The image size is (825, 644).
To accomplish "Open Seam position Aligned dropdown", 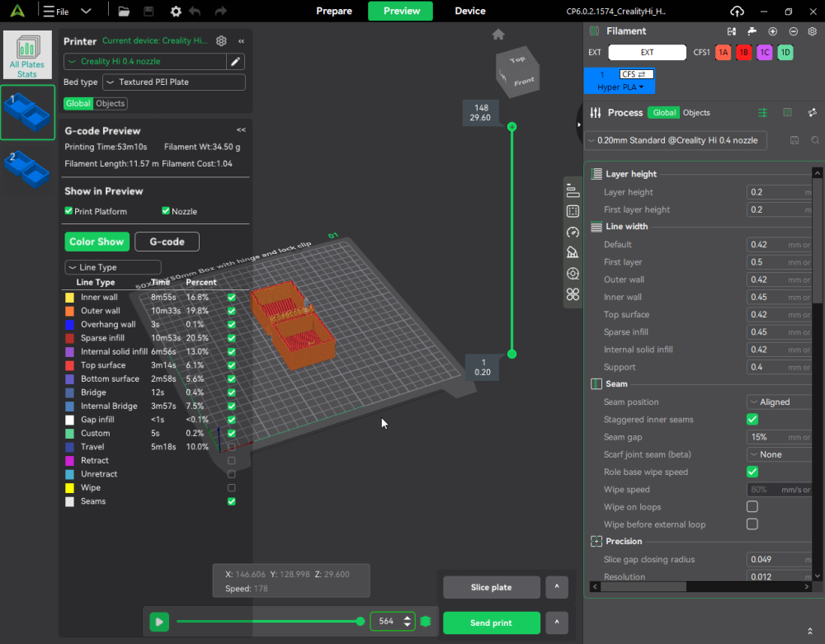I will [x=780, y=402].
